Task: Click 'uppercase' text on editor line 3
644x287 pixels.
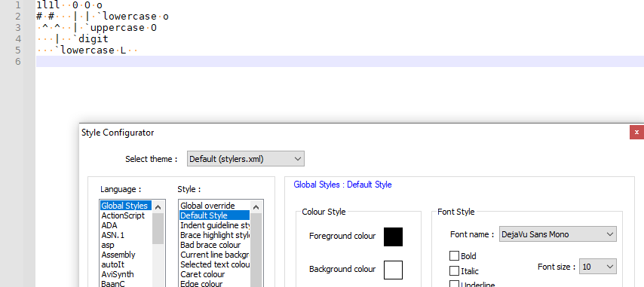Action: point(117,28)
